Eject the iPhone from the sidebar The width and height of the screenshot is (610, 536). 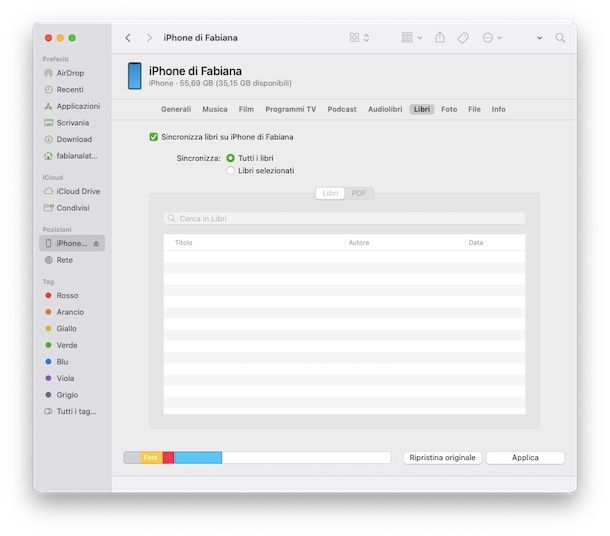96,244
